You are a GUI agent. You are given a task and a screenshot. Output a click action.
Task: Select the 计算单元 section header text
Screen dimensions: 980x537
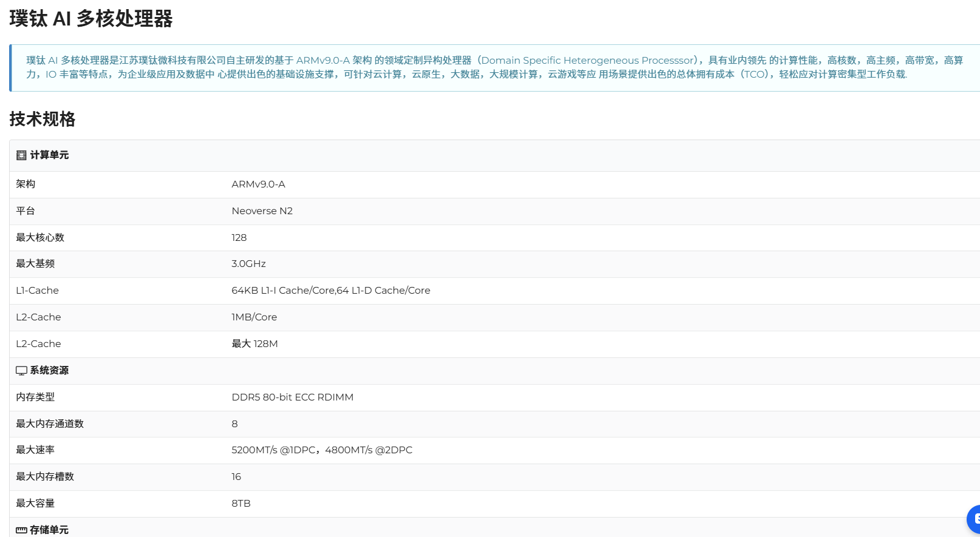pos(49,155)
